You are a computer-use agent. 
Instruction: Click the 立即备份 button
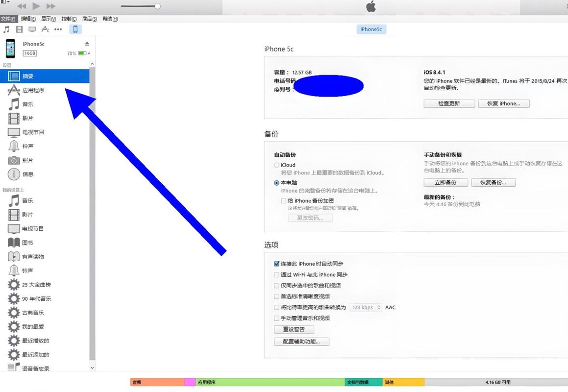(445, 182)
